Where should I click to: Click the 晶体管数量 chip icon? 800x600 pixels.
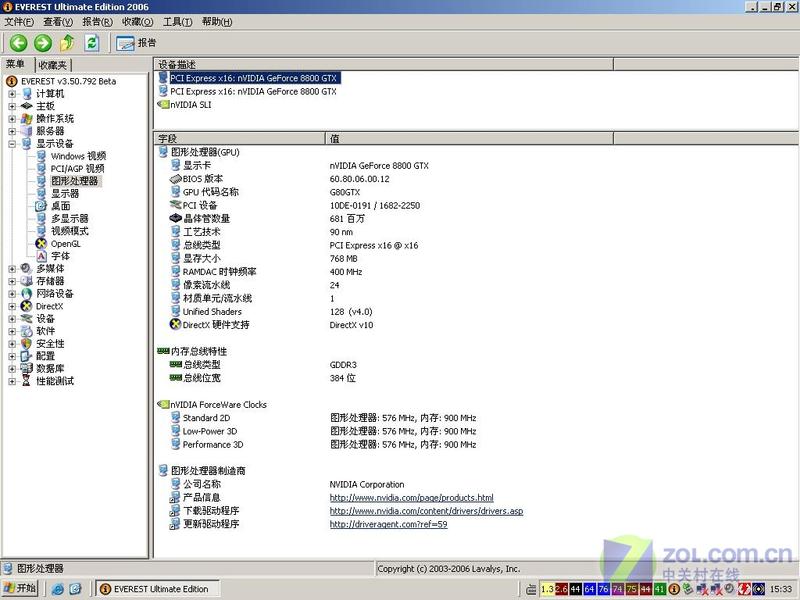(176, 218)
